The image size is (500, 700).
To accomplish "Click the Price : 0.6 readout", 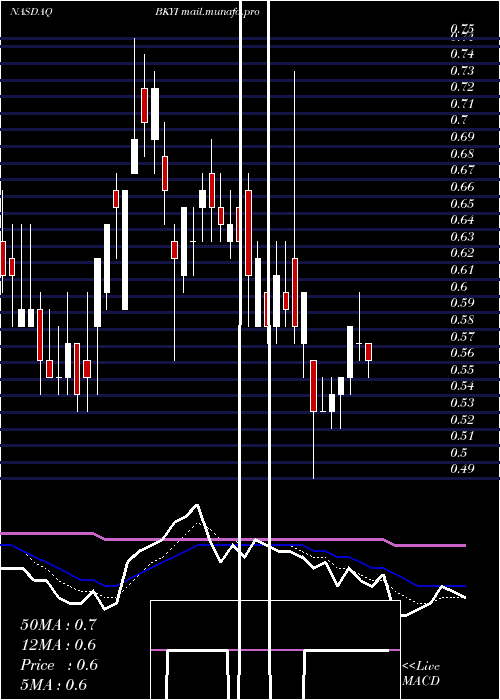I will [x=58, y=665].
